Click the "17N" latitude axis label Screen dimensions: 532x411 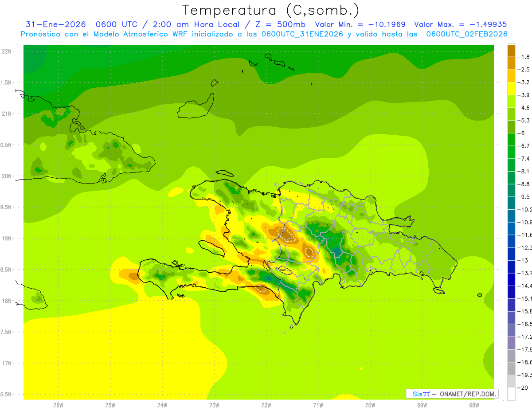pyautogui.click(x=7, y=363)
